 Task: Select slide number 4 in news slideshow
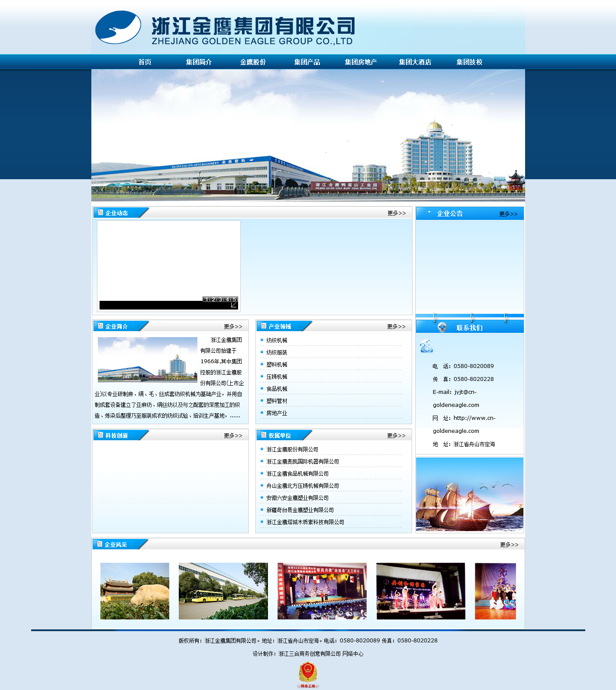(227, 299)
